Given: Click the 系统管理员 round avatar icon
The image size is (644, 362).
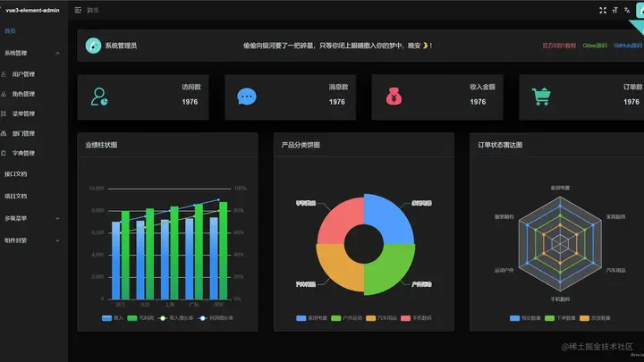Looking at the screenshot, I should coord(93,46).
